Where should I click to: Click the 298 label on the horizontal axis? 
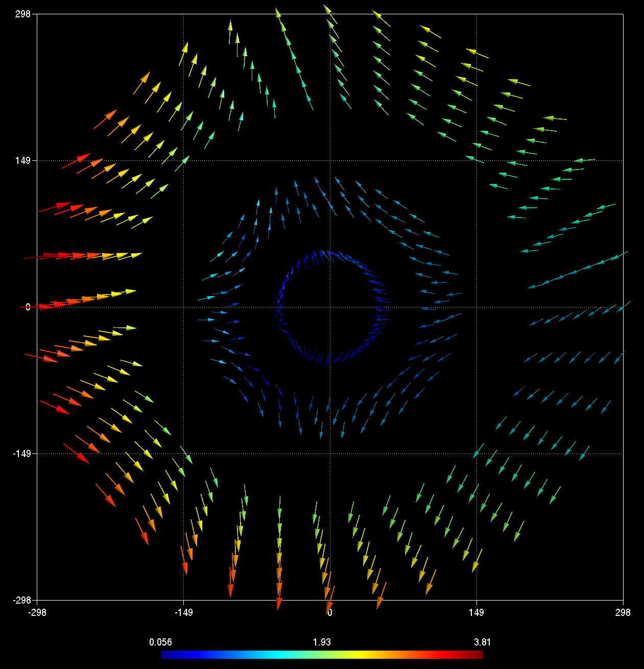623,612
